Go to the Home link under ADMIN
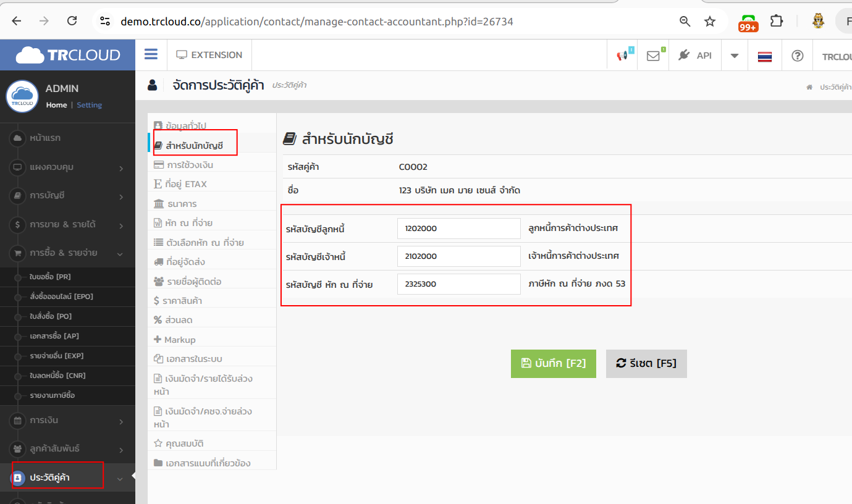852x504 pixels. click(56, 105)
